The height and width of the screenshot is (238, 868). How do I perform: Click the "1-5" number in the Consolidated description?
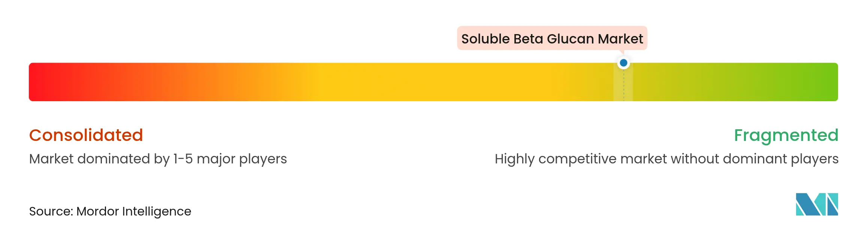click(183, 159)
